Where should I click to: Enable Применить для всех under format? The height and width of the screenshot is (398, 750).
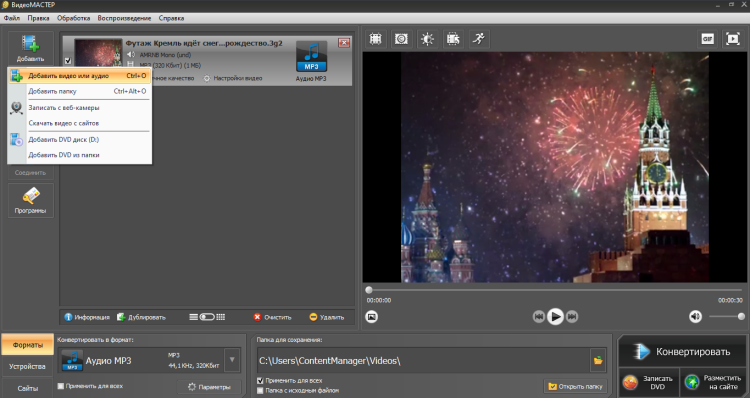click(x=61, y=386)
